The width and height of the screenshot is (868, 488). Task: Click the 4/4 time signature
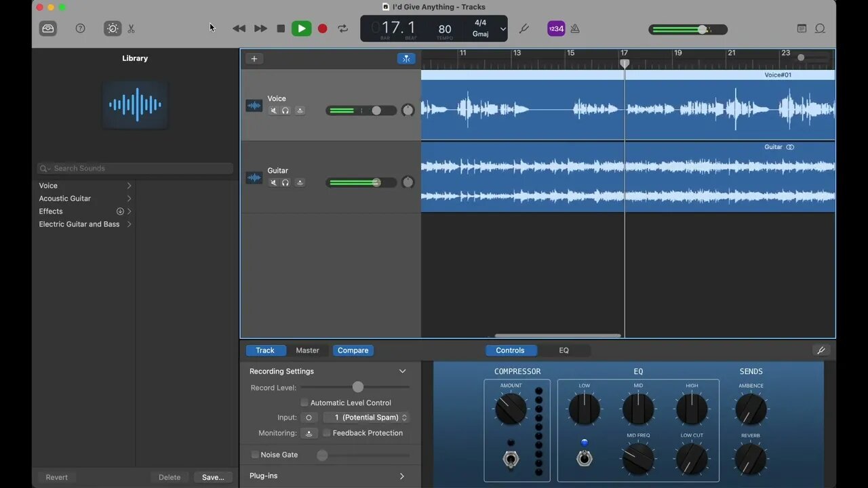point(481,22)
